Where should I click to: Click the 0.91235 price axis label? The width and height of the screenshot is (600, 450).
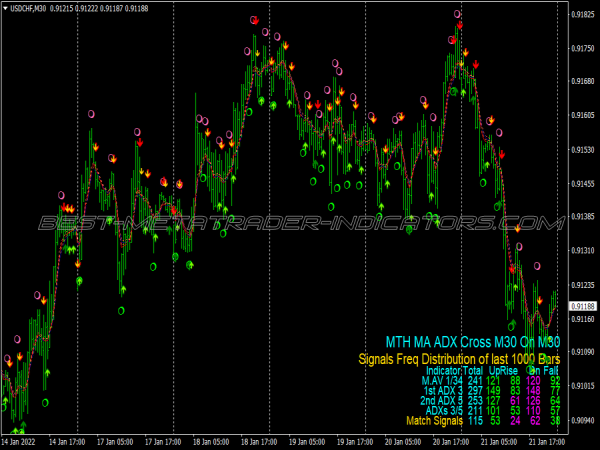point(583,285)
